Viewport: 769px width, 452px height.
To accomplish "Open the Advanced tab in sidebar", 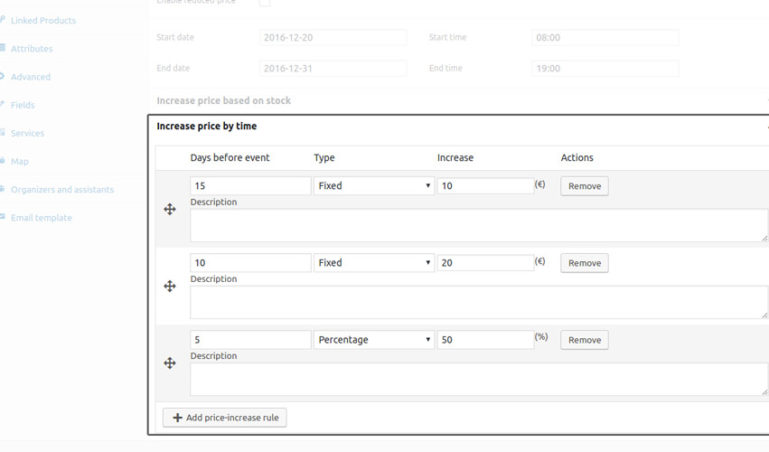I will coord(30,77).
